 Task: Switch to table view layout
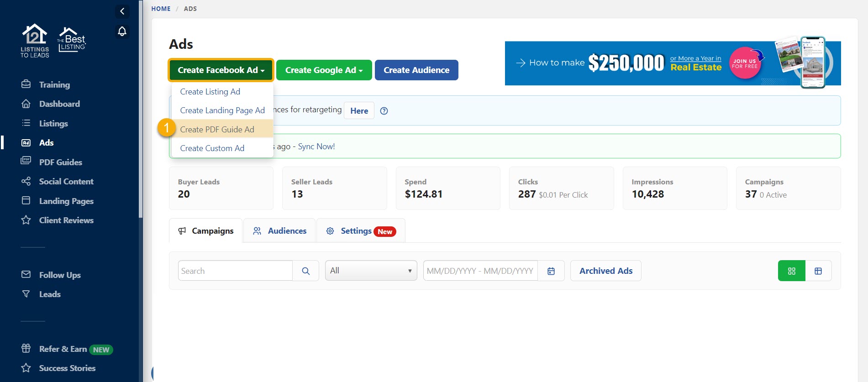[x=818, y=271]
